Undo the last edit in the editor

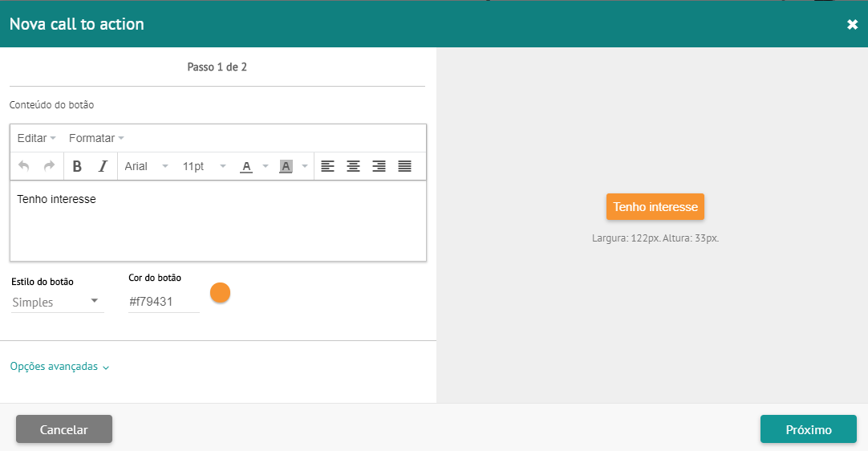coord(24,165)
